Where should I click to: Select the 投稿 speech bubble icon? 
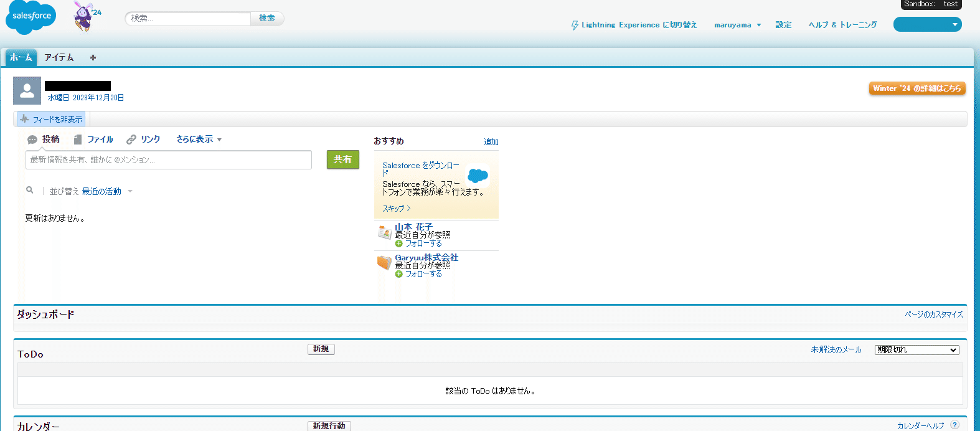click(32, 140)
